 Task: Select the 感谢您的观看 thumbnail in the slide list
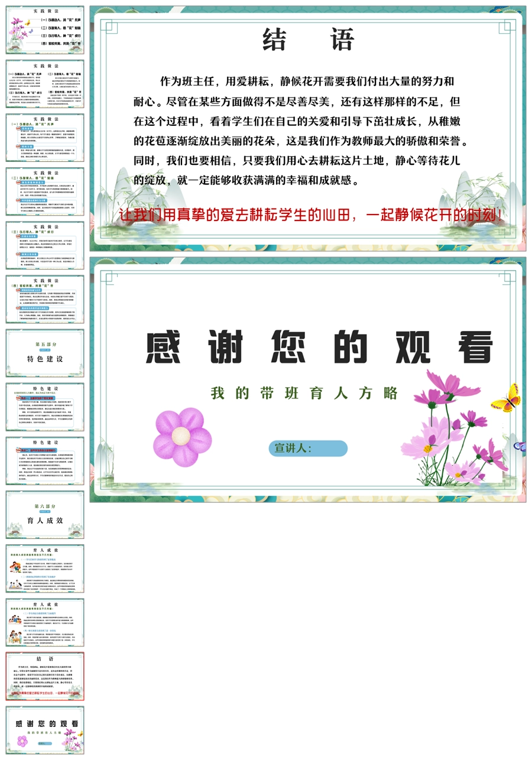coord(45,730)
